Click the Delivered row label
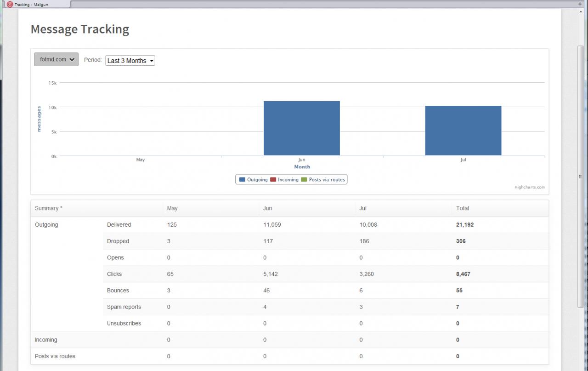This screenshot has height=371, width=588. coord(119,225)
